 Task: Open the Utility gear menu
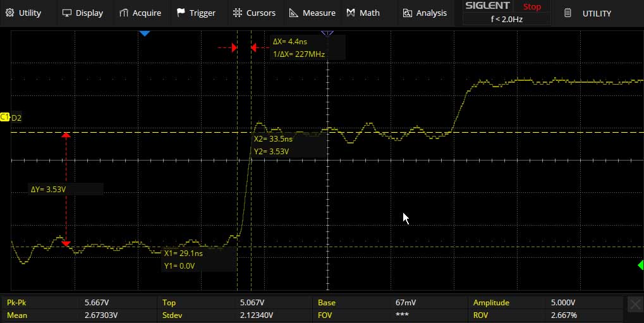(x=23, y=13)
